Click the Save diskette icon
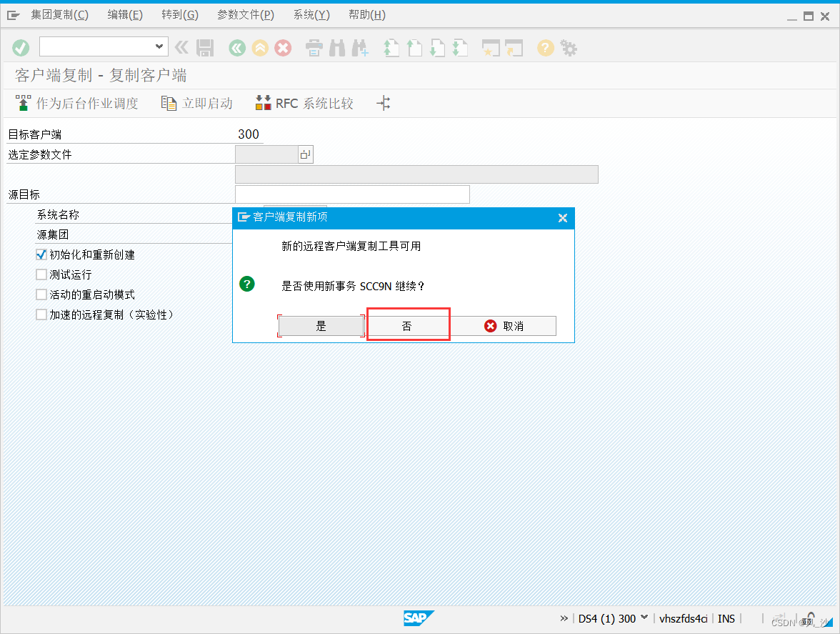Image resolution: width=840 pixels, height=634 pixels. pos(204,48)
